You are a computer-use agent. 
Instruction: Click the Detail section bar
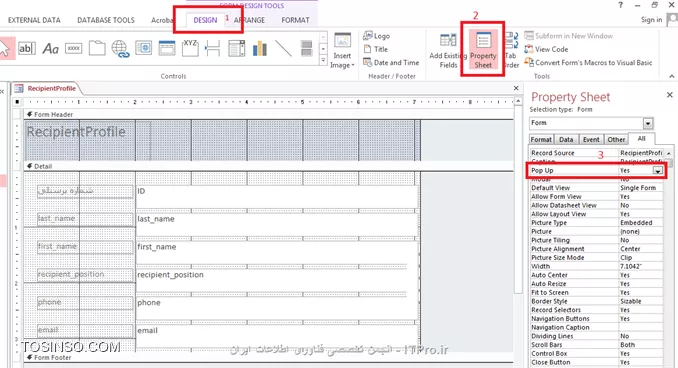pos(268,166)
